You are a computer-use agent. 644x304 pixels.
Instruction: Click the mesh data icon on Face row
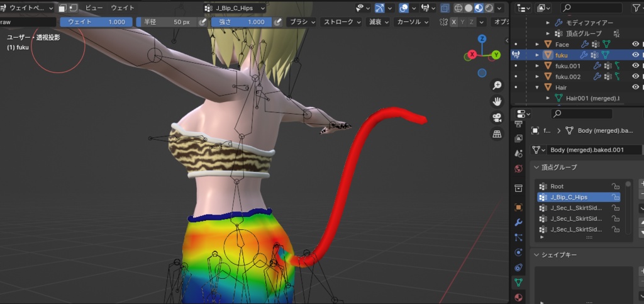click(x=606, y=44)
